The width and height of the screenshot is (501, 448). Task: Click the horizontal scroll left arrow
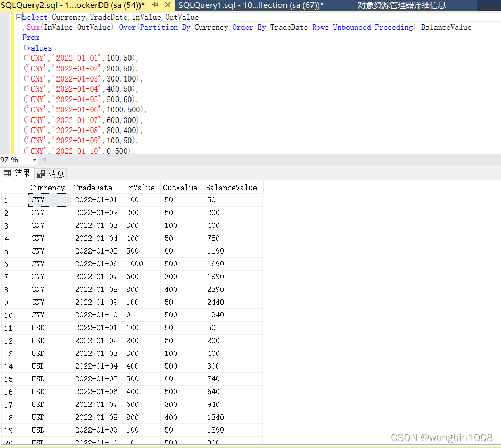point(44,160)
